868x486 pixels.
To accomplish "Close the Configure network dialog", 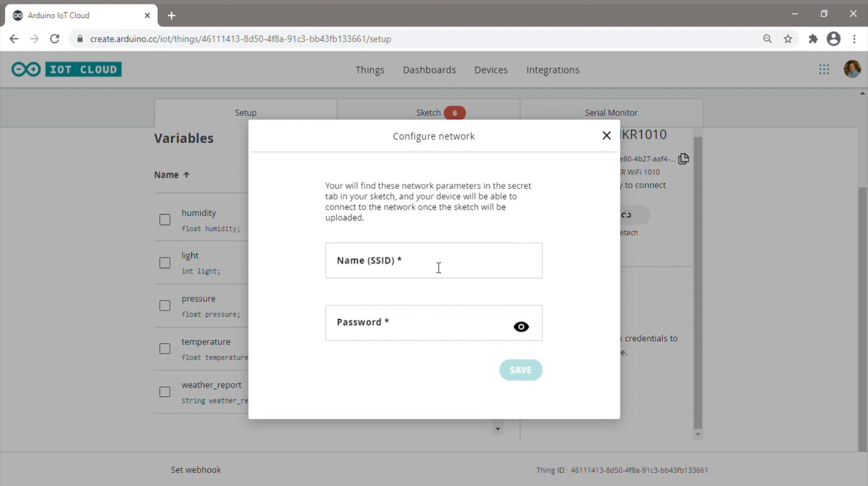I will pos(606,136).
